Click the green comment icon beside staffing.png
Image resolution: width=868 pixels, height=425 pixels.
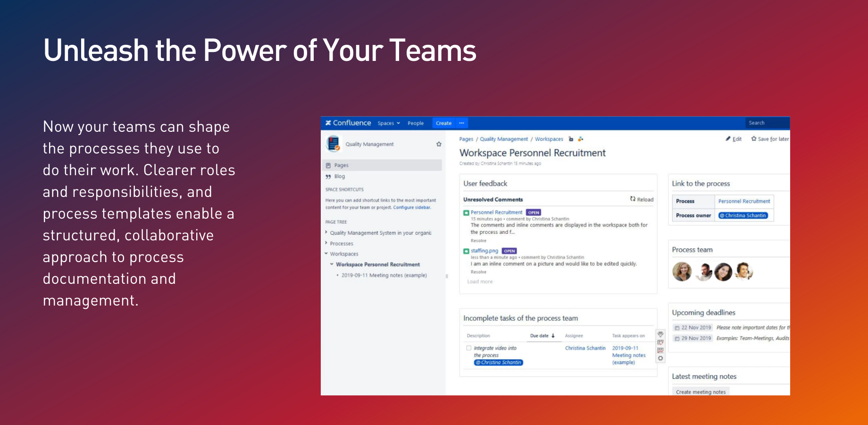coord(466,251)
